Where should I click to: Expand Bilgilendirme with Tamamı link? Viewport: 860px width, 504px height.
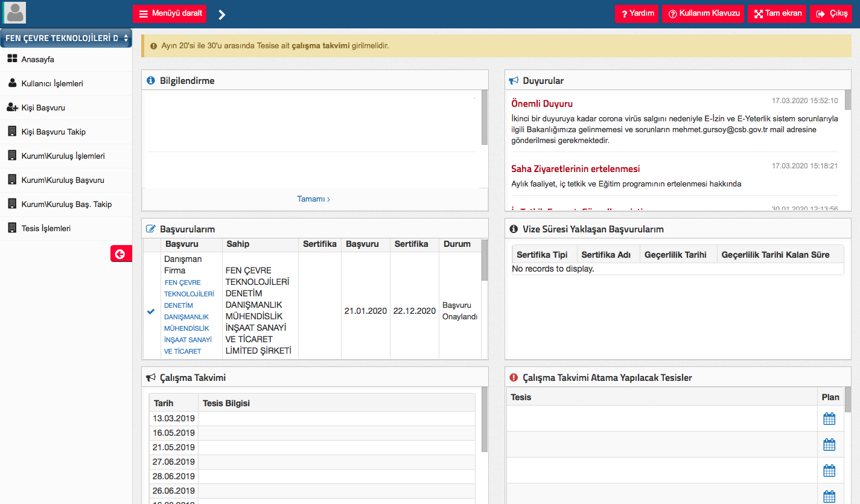pos(313,199)
